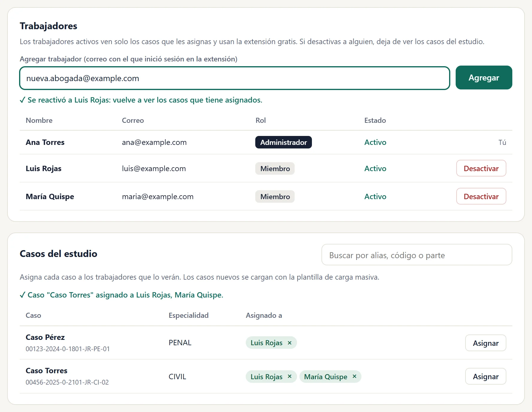Select maria@example.com email cell
Viewport: 532px width, 412px height.
click(158, 196)
